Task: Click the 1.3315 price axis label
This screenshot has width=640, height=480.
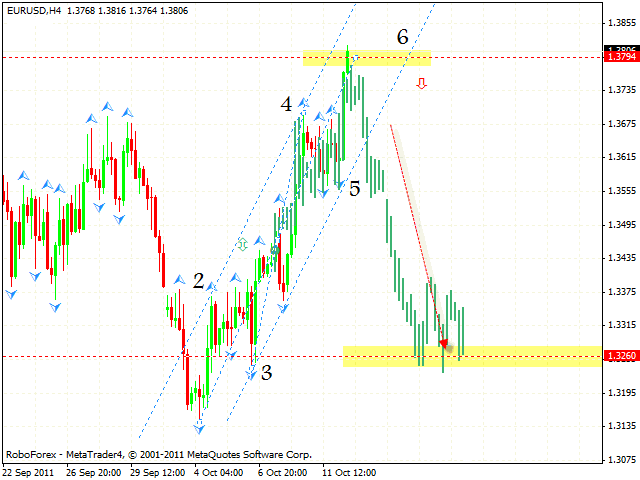Action: pyautogui.click(x=622, y=325)
